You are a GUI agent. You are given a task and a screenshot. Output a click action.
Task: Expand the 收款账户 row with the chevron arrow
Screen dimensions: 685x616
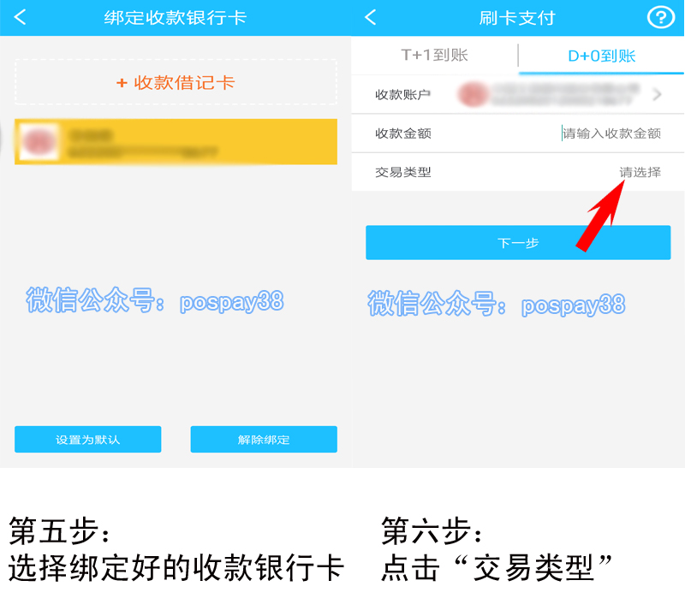657,94
